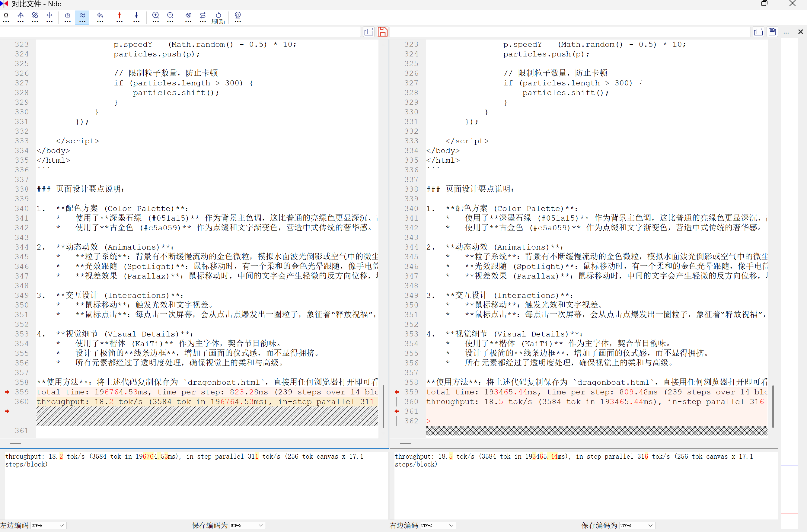Viewport: 807px width, 532px height.
Task: Toggle the highlighted wavy approx-equal button
Action: (x=82, y=17)
